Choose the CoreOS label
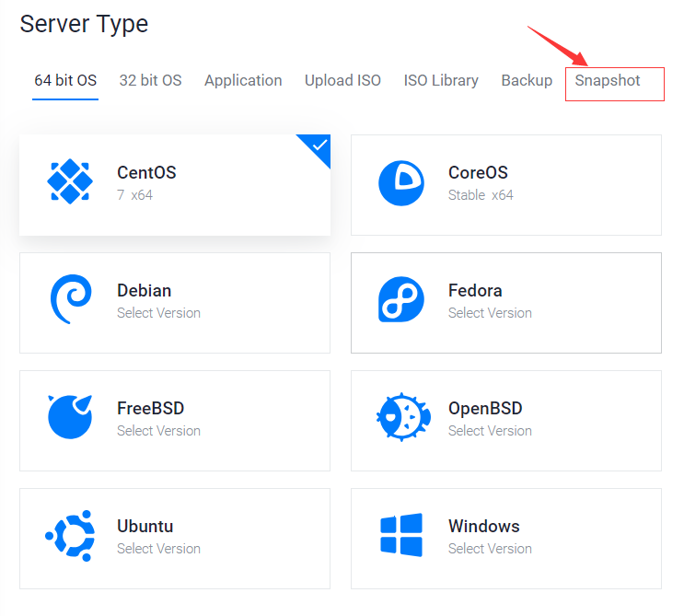The image size is (684, 616). pyautogui.click(x=478, y=173)
